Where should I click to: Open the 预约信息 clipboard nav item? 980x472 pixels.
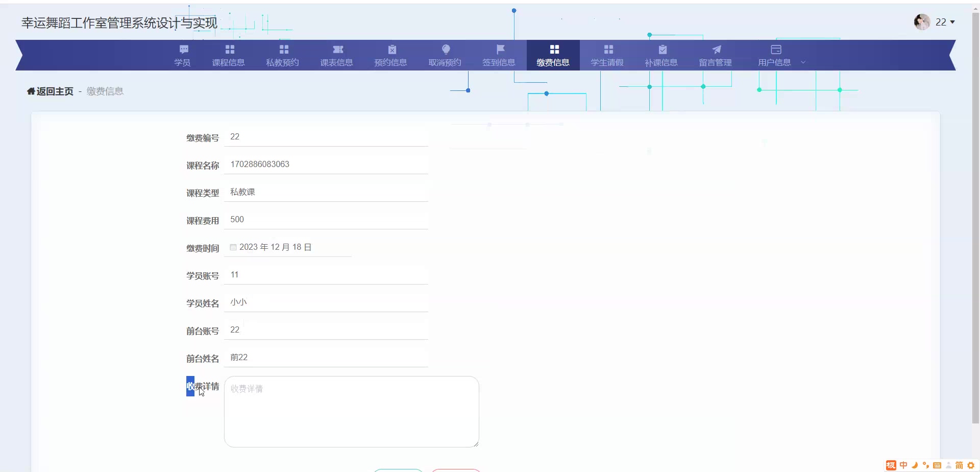(x=391, y=55)
